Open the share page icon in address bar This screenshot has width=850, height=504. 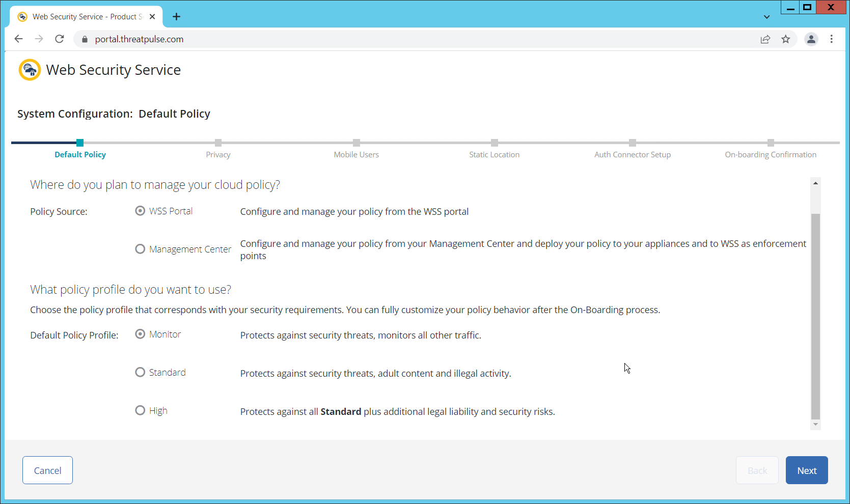[765, 39]
